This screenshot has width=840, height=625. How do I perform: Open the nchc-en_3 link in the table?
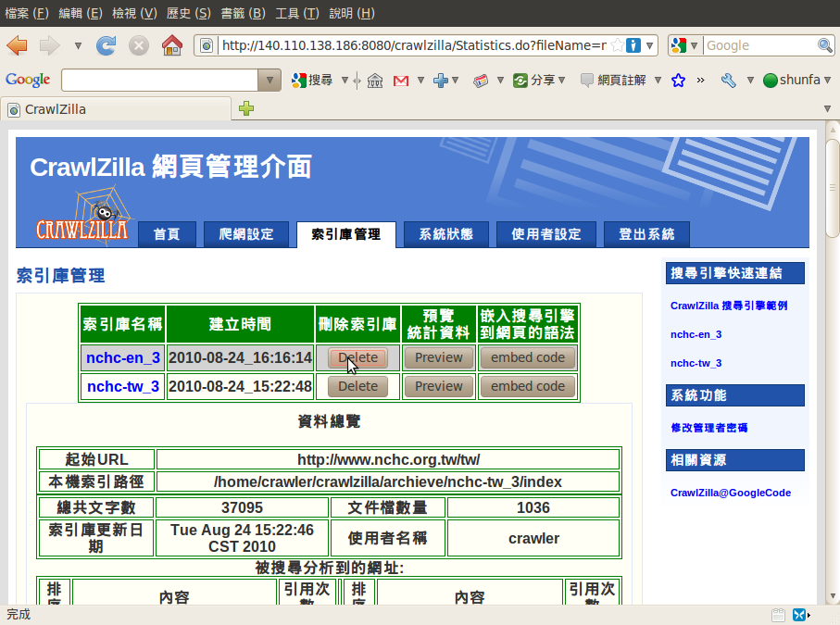click(123, 357)
